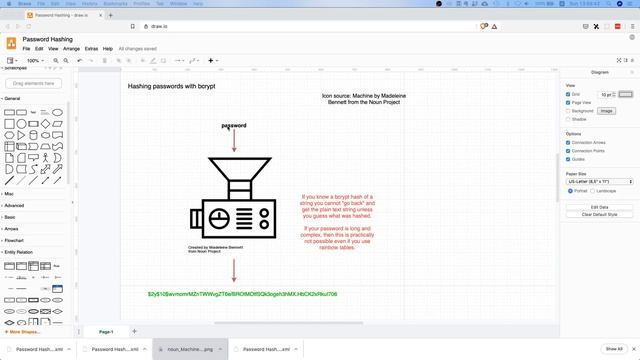This screenshot has width=640, height=360.
Task: Open the insert plus dropdown
Action: 213,60
